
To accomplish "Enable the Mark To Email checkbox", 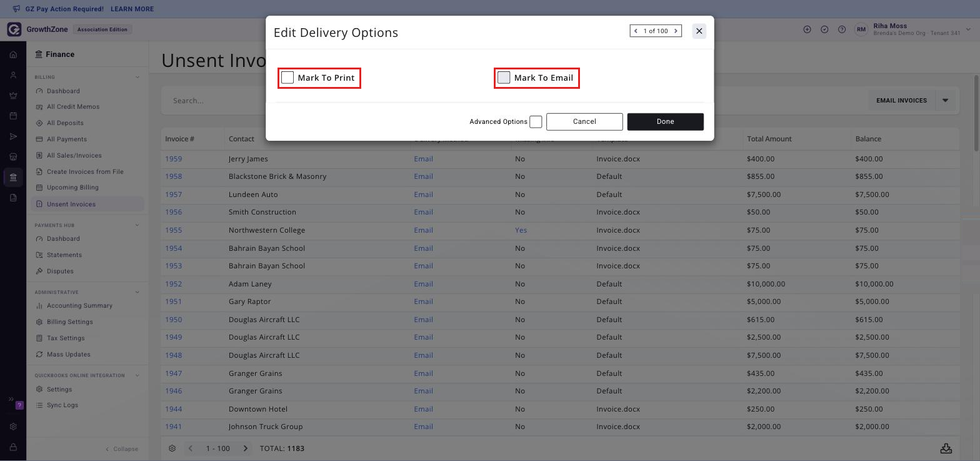I will point(504,78).
